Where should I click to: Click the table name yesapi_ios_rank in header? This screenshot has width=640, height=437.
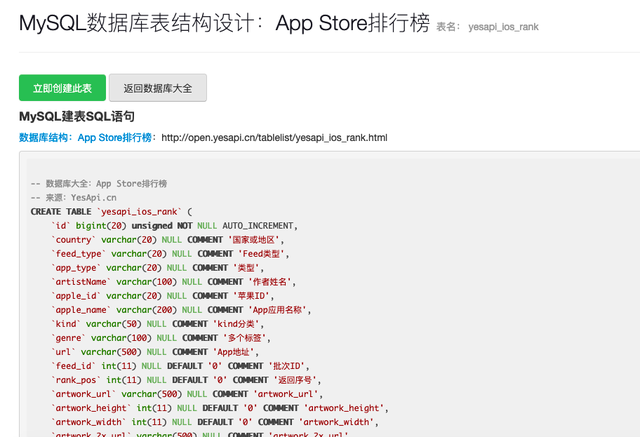tap(503, 27)
